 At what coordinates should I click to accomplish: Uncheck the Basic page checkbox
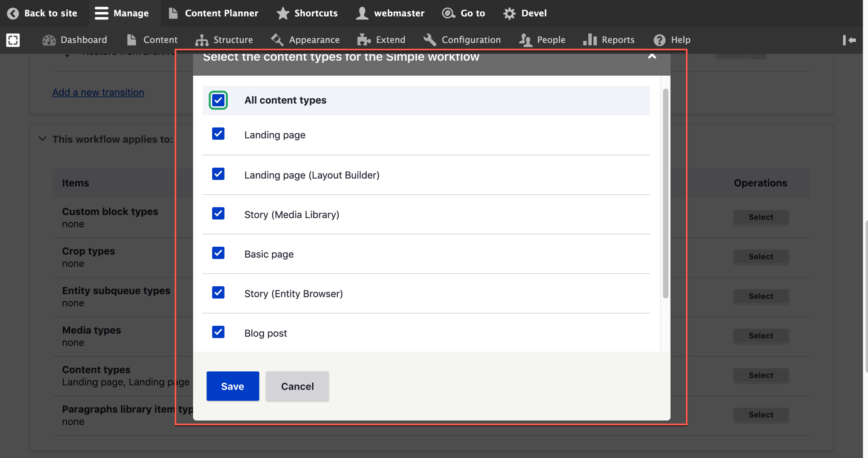pyautogui.click(x=218, y=253)
